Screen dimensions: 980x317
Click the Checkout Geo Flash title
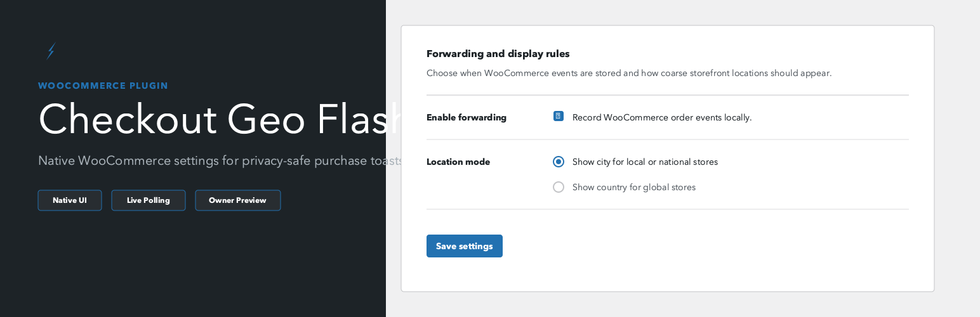[216, 119]
